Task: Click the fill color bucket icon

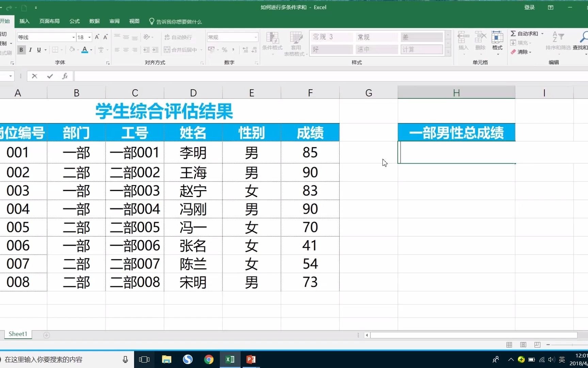Action: click(72, 50)
